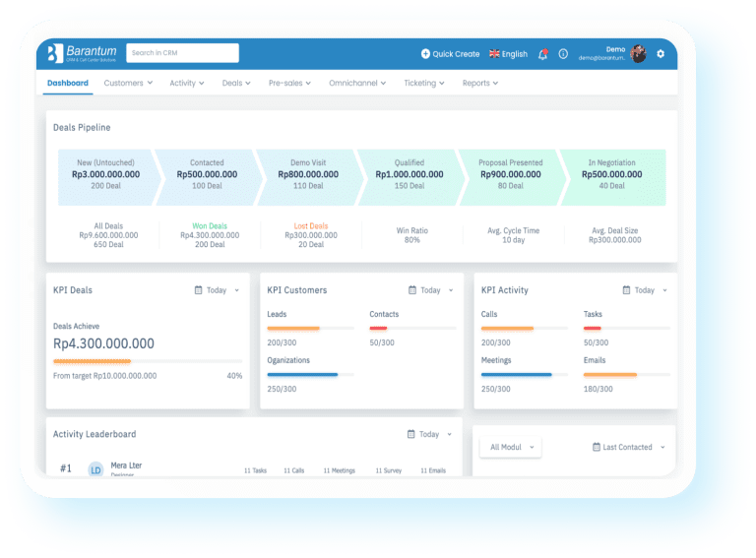Image resolution: width=756 pixels, height=558 pixels.
Task: Click the 11 Calls leaderboard stat
Action: pos(294,470)
